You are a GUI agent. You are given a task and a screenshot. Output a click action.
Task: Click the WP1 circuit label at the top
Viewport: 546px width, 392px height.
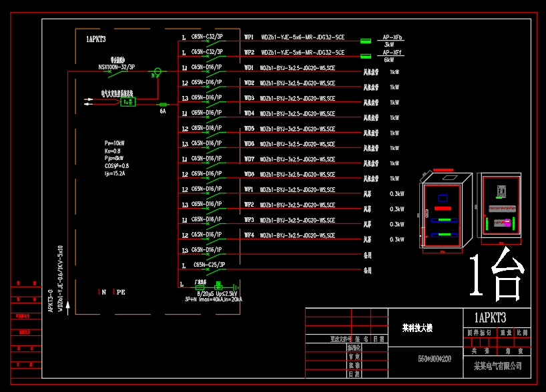[249, 37]
